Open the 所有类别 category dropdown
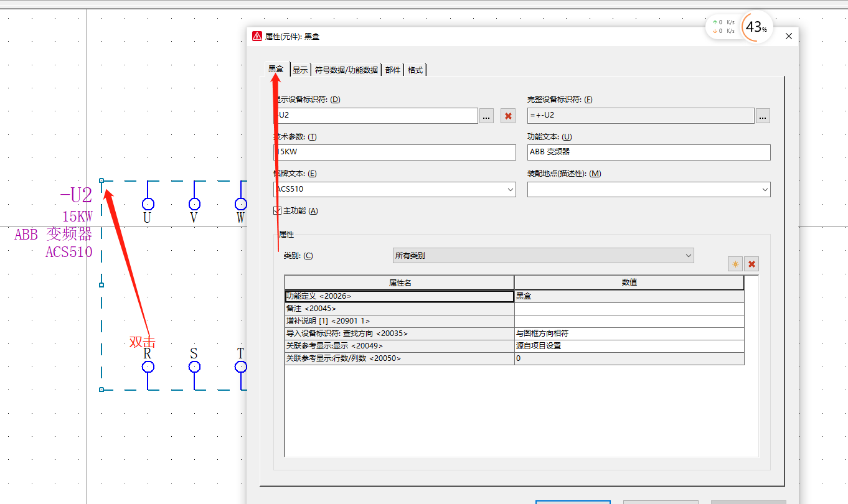 point(687,255)
